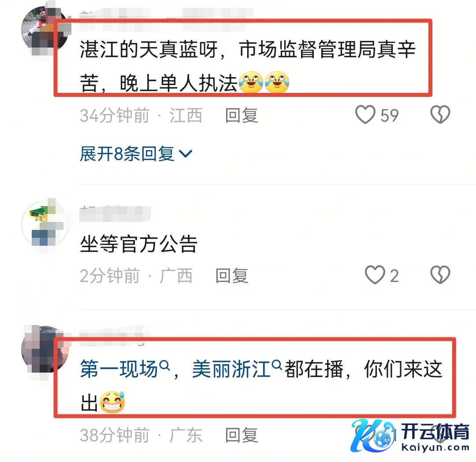Screen dimensions: 476x462
Task: Click the chevron next to 展开8条回复
Action: coord(186,154)
